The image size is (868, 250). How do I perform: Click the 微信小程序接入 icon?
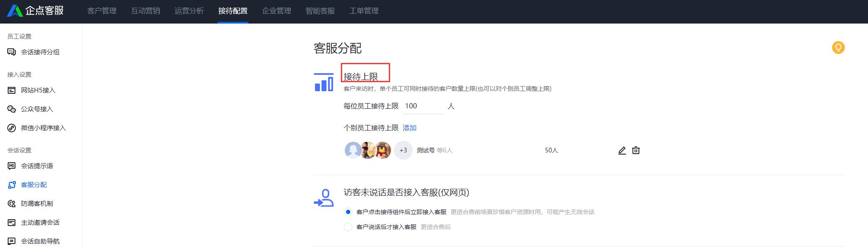point(12,128)
